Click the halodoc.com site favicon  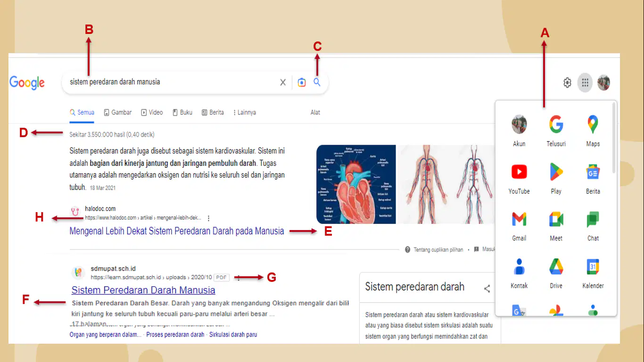pos(75,212)
